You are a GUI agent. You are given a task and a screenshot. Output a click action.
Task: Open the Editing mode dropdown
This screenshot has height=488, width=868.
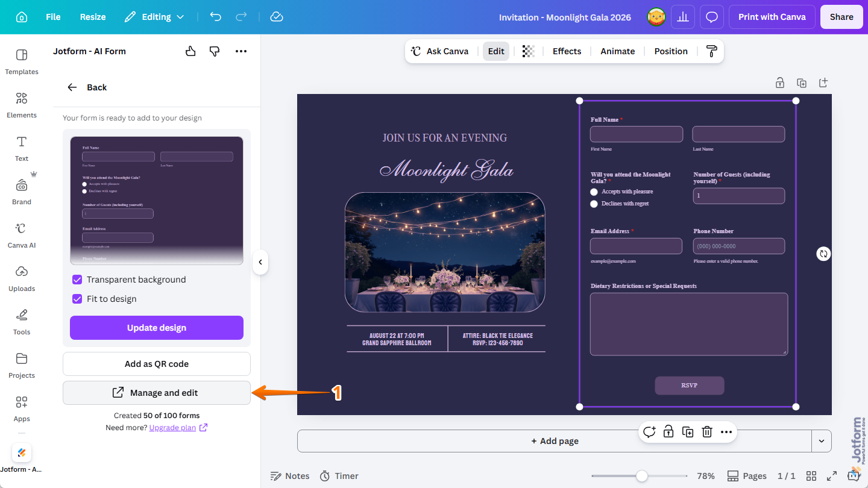[x=154, y=17]
